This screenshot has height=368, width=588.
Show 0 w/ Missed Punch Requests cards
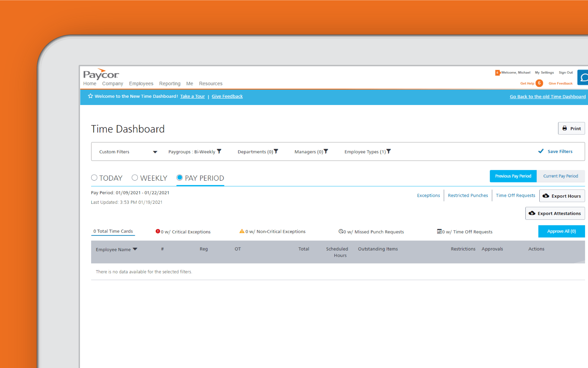(x=371, y=232)
